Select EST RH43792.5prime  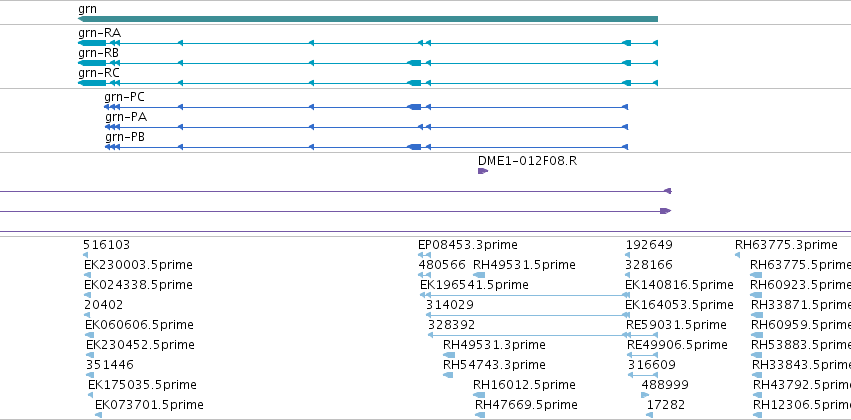(x=802, y=385)
